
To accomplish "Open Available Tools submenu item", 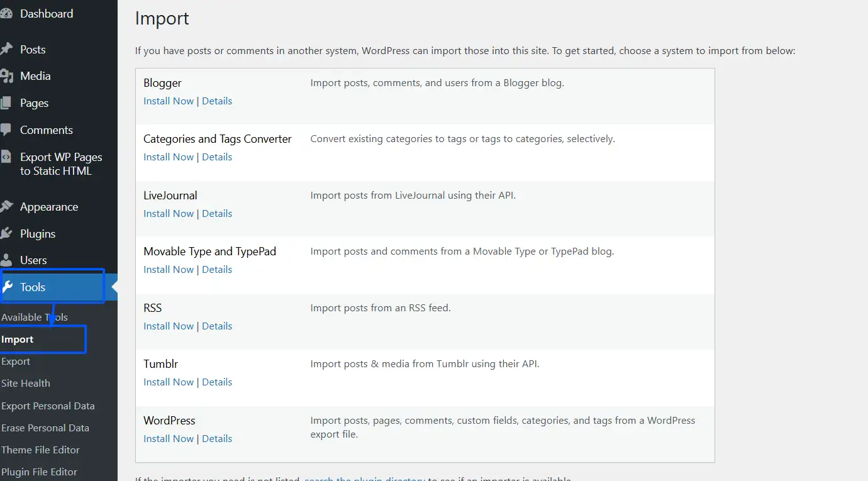I will point(35,318).
